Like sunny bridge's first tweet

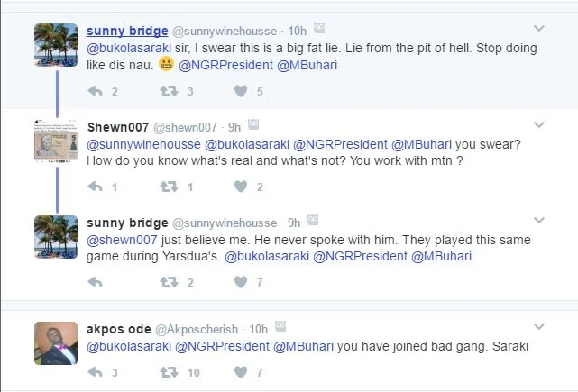tap(241, 91)
